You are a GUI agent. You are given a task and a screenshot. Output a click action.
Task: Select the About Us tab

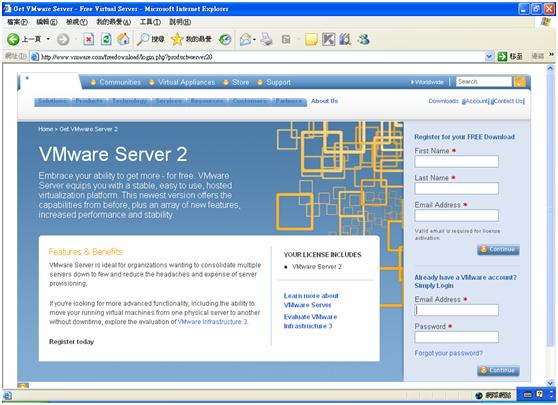[x=324, y=101]
